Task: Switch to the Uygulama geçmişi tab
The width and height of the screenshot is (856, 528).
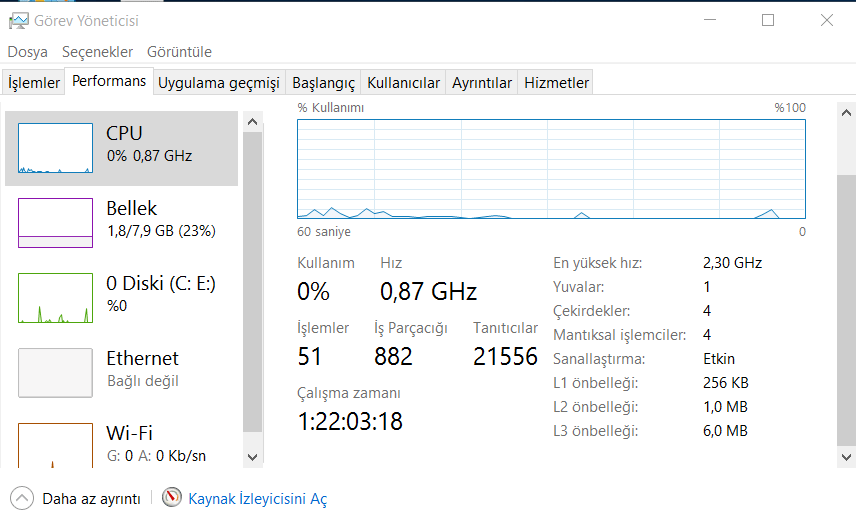Action: click(218, 83)
